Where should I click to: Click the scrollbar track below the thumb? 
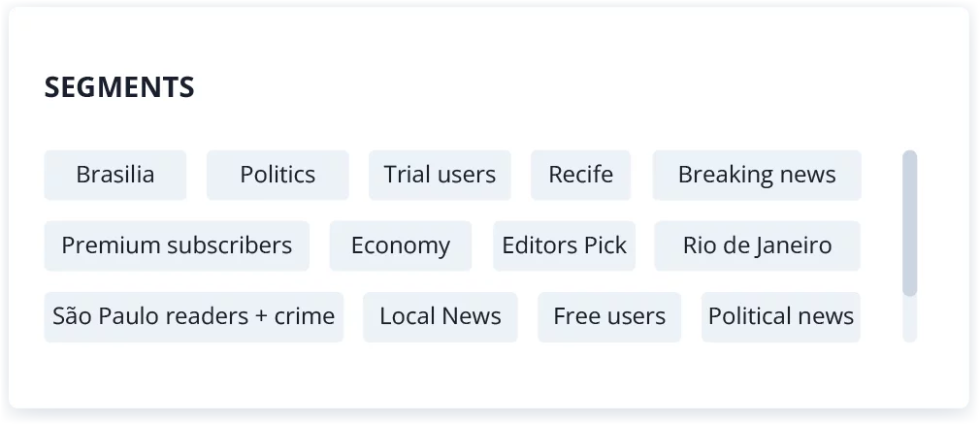tap(909, 319)
